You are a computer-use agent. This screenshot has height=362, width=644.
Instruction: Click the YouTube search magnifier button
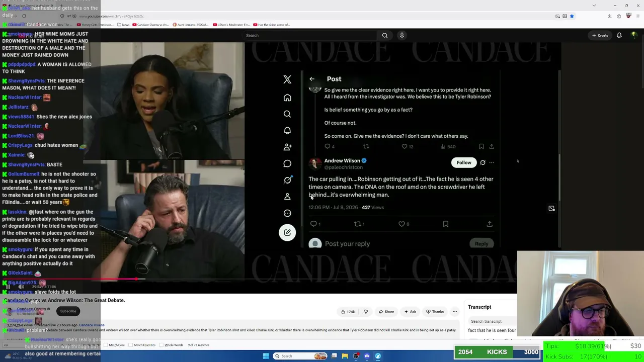point(385,35)
